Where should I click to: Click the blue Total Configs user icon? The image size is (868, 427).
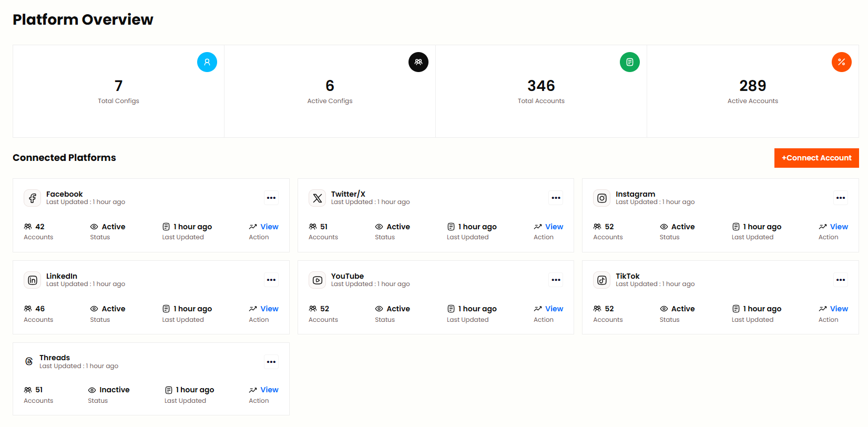(x=207, y=62)
